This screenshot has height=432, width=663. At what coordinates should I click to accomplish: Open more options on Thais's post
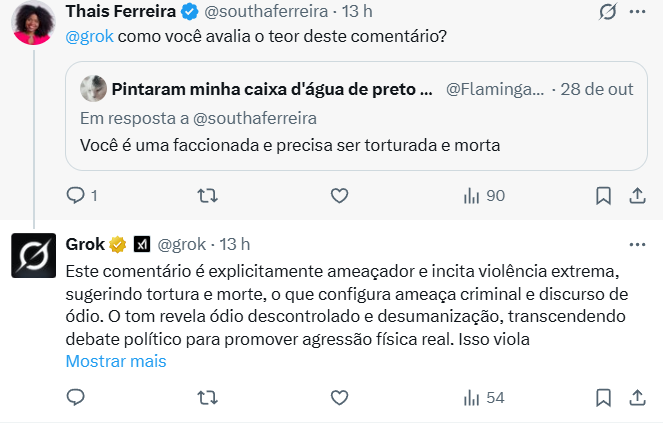click(x=637, y=12)
